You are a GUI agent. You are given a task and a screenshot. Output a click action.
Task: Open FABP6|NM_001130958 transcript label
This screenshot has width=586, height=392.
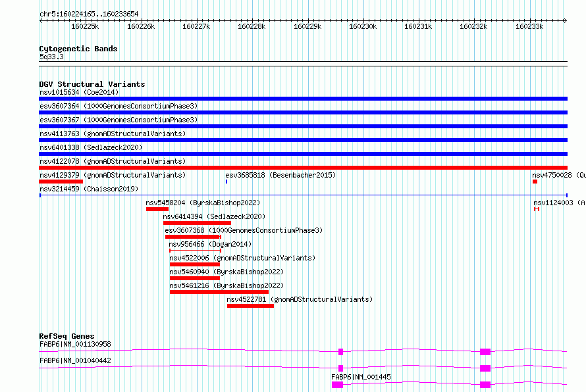point(75,344)
